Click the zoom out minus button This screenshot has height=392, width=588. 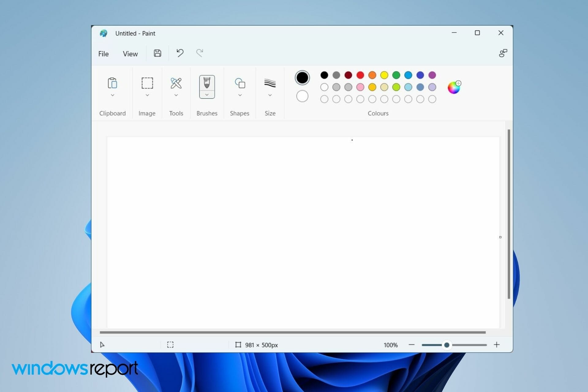click(x=412, y=345)
